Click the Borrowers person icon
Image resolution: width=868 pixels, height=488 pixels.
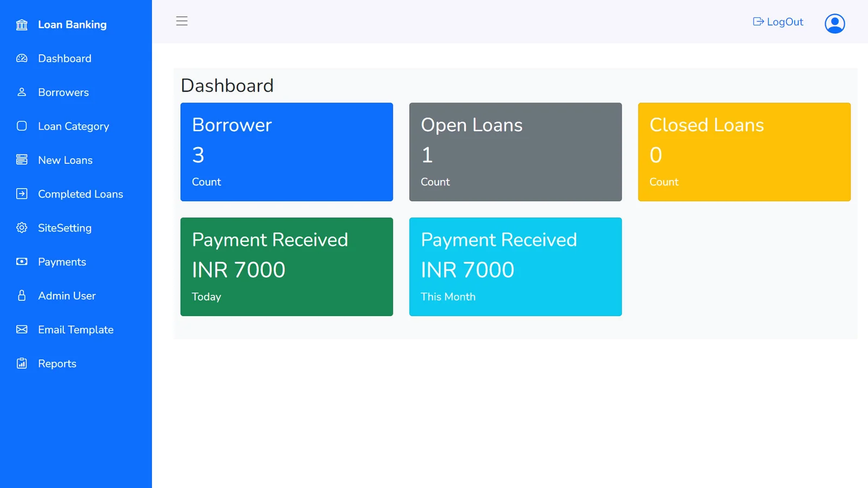tap(22, 92)
